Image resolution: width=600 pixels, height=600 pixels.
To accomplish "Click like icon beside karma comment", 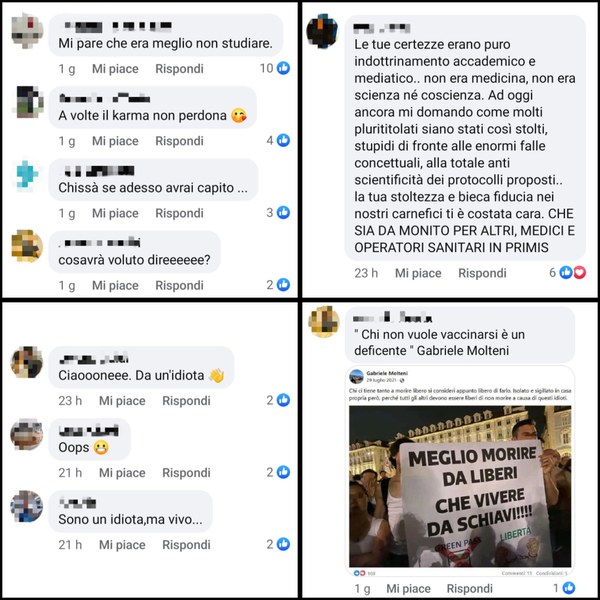I will (283, 140).
